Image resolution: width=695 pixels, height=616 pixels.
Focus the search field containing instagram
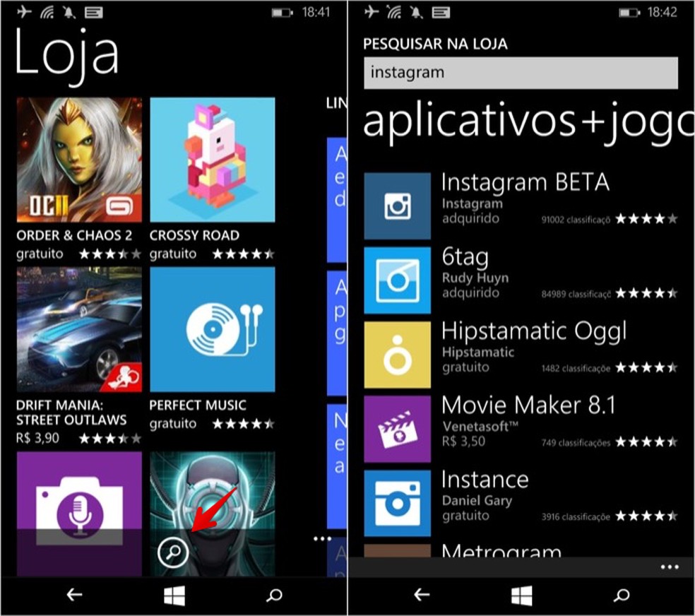(x=521, y=73)
